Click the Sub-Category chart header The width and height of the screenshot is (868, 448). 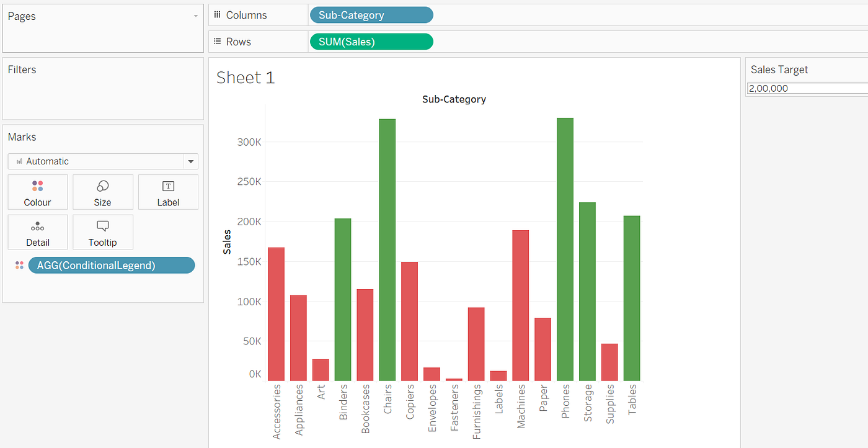(454, 99)
